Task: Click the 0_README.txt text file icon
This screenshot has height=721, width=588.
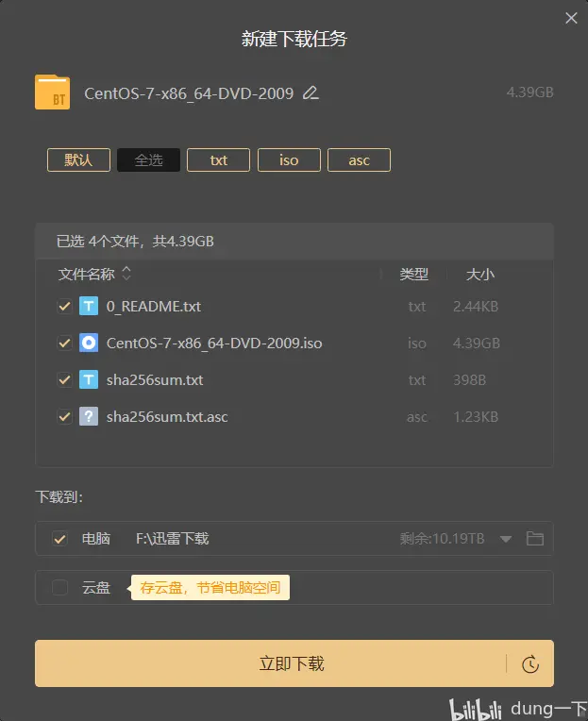Action: point(89,307)
